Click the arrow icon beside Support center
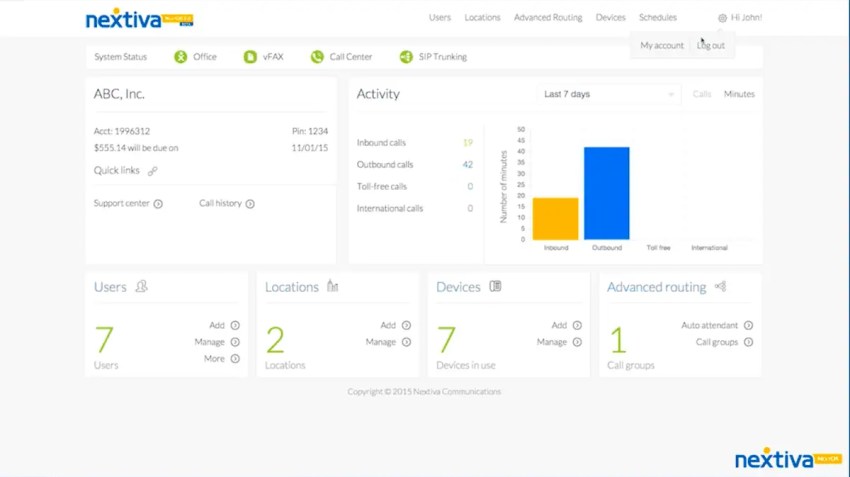 (158, 204)
